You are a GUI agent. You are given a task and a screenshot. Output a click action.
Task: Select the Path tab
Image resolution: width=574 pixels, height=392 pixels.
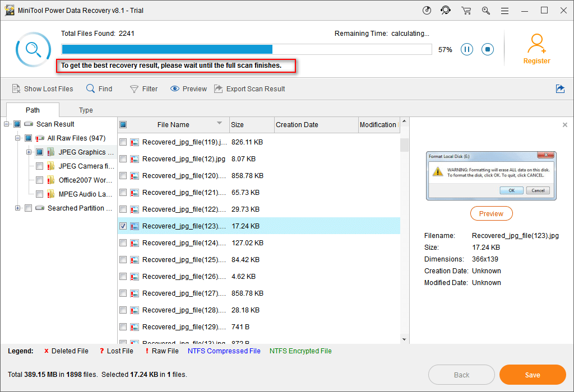[33, 110]
